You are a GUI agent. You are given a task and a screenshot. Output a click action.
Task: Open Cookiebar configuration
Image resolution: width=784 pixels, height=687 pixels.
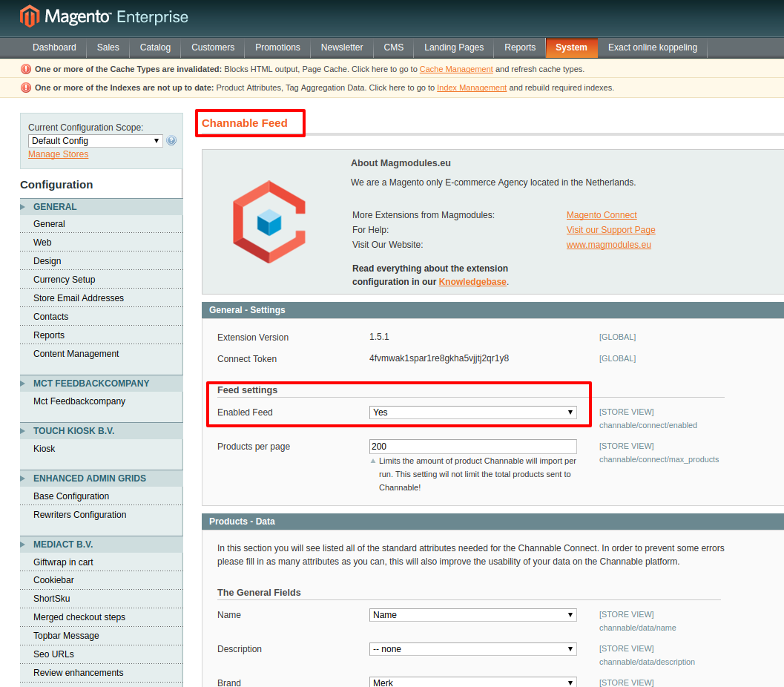click(102, 580)
